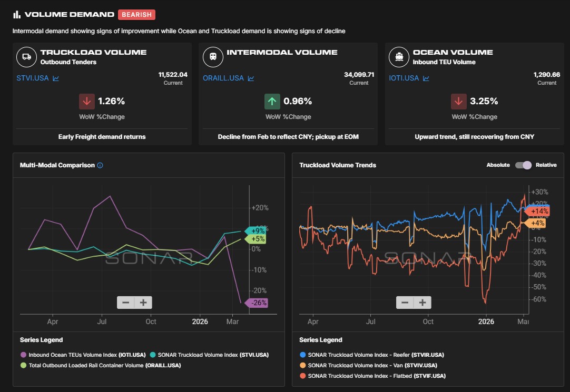Click the 3.25% WoW change value

point(484,101)
